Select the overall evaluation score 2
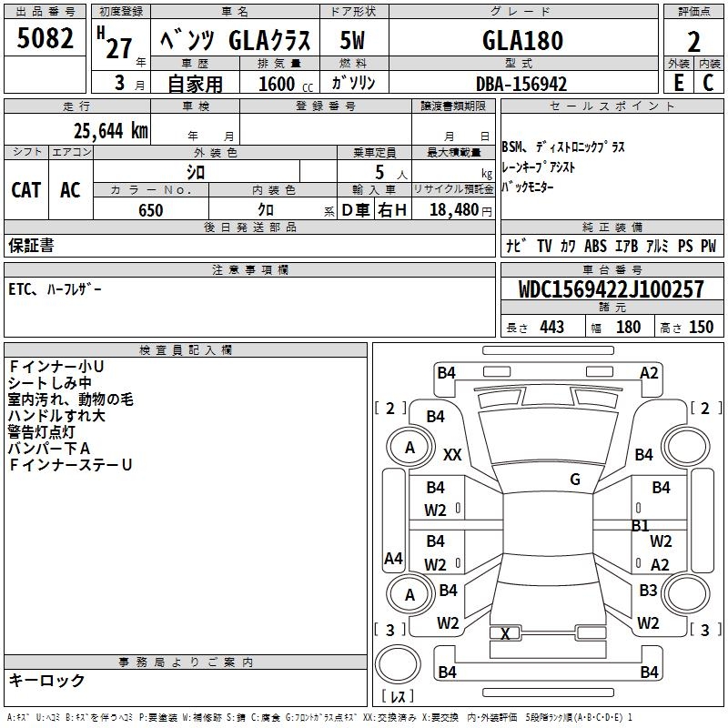Image resolution: width=728 pixels, height=728 pixels. (693, 40)
